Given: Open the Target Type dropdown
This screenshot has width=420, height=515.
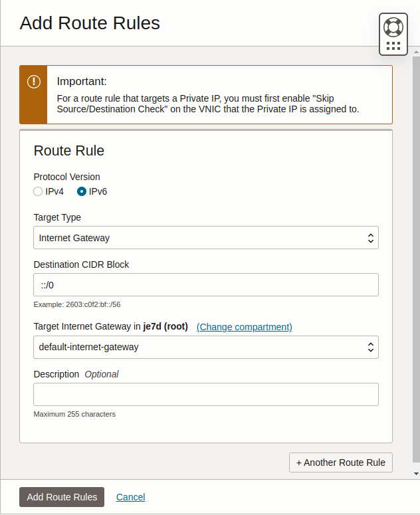Looking at the screenshot, I should [206, 238].
